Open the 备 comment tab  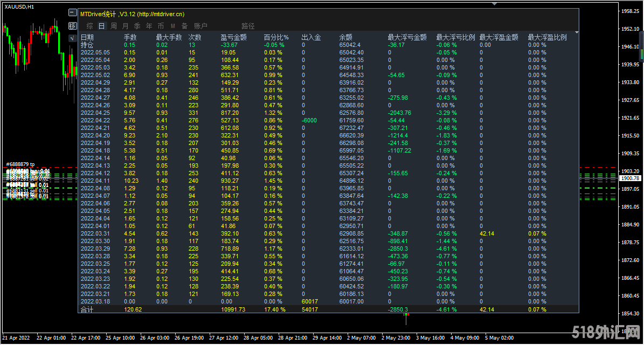pos(184,26)
